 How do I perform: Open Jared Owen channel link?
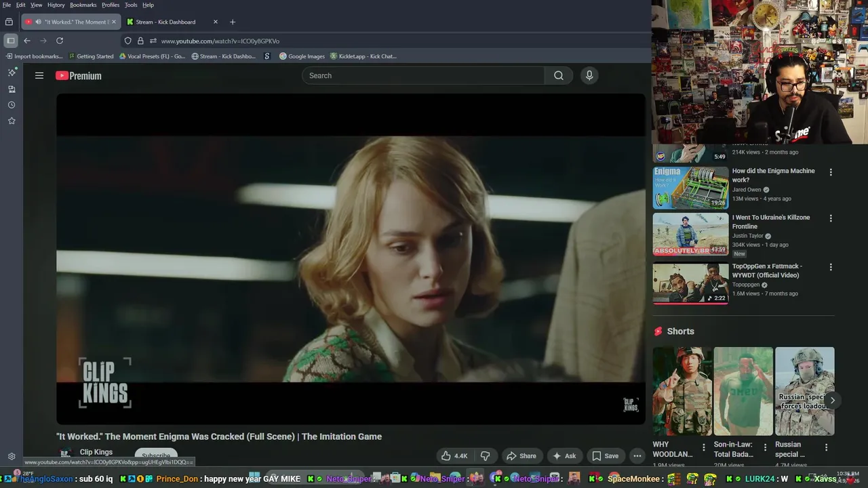(x=747, y=190)
